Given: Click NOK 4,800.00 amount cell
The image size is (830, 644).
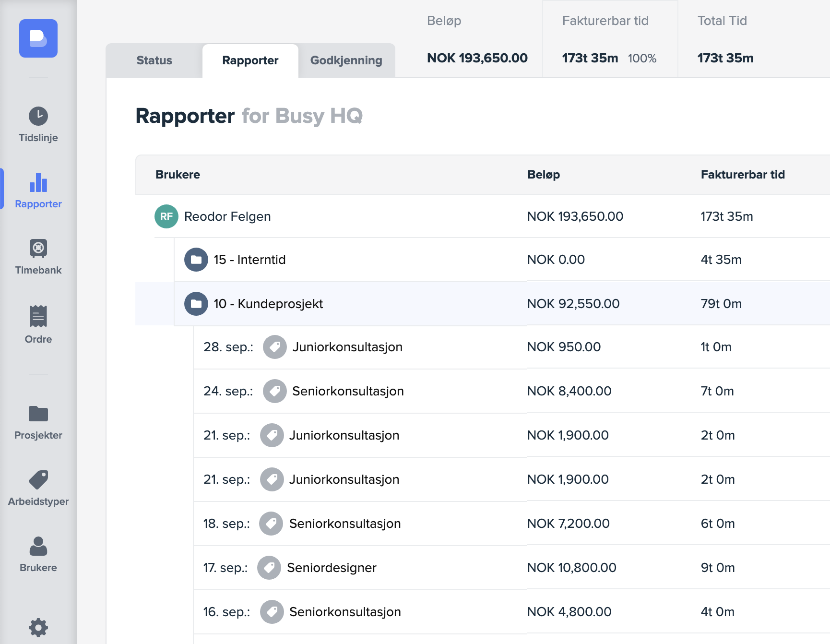Looking at the screenshot, I should click(x=569, y=612).
